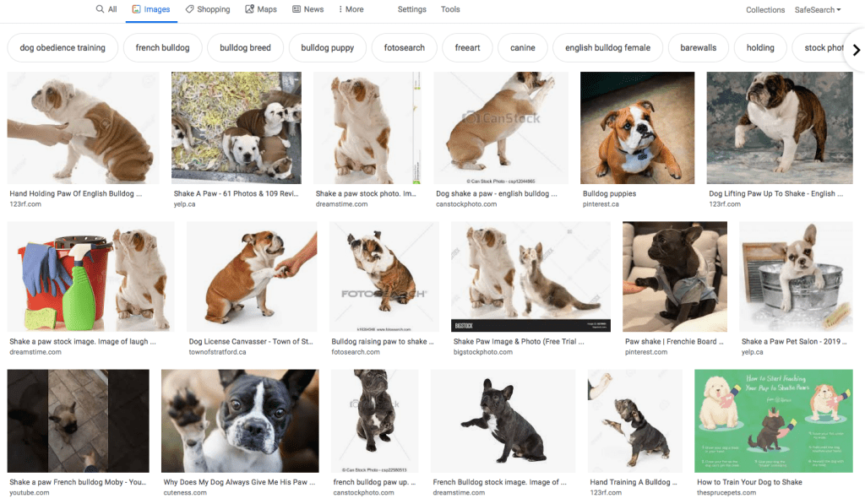
Task: Open the Maps search tab
Action: click(261, 9)
